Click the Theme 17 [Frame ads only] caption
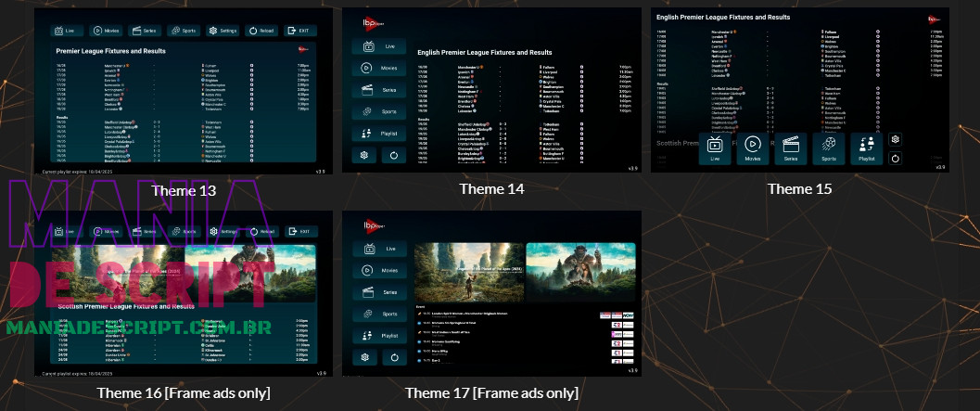The height and width of the screenshot is (411, 980). tap(491, 393)
